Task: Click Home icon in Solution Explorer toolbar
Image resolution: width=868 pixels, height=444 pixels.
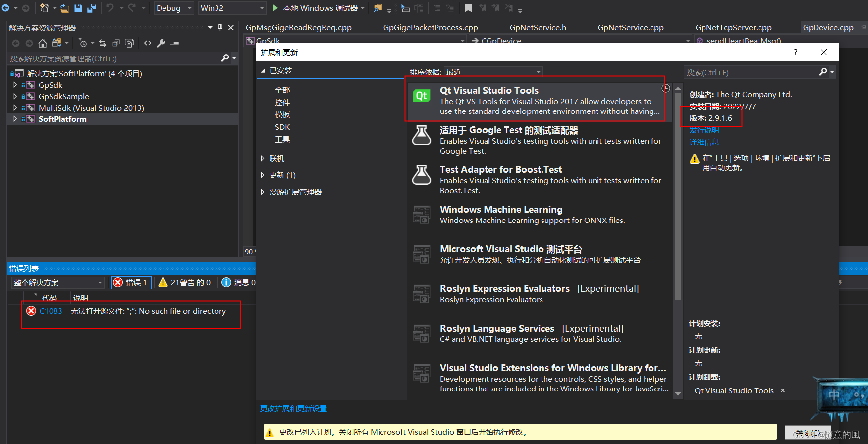Action: pos(43,43)
